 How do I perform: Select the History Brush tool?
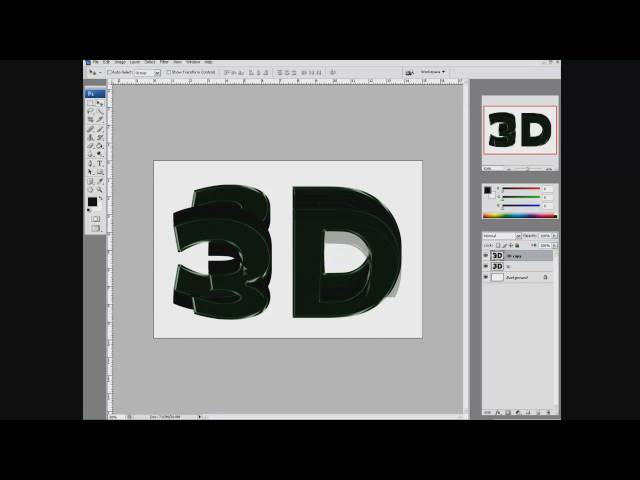(100, 138)
